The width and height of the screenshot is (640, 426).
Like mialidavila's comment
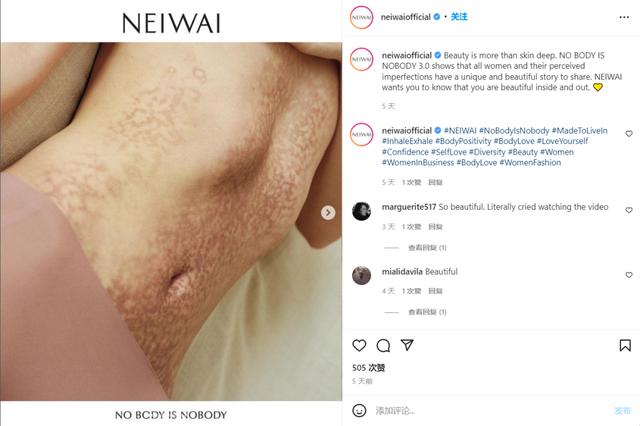coord(629,275)
